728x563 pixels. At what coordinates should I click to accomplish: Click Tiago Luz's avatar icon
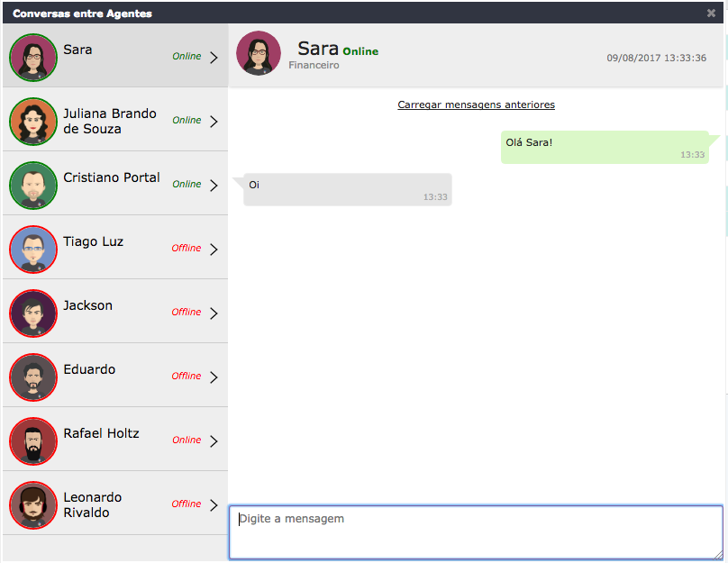coord(33,249)
